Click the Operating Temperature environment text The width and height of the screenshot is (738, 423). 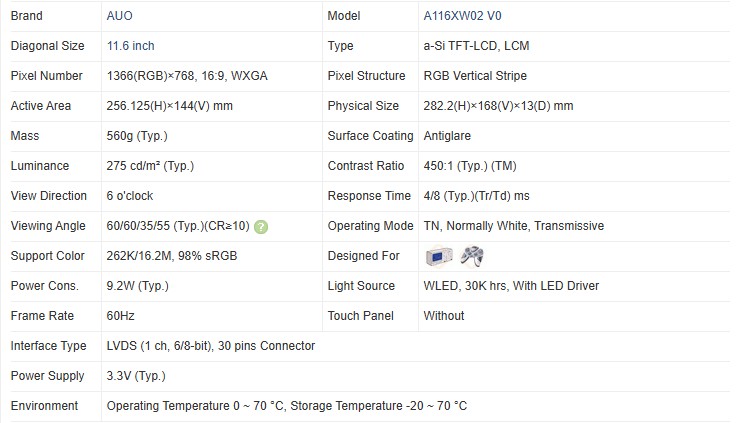pyautogui.click(x=286, y=406)
